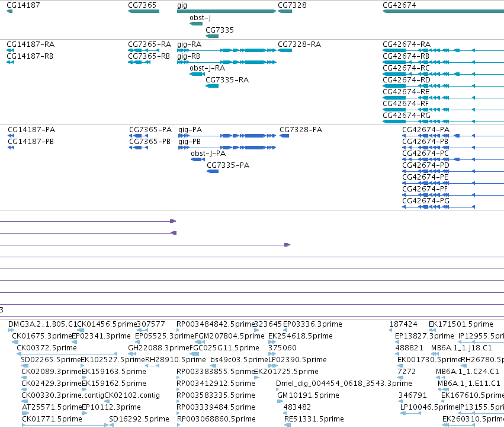This screenshot has width=504, height=428.
Task: Click the teal CG42674 gene bar
Action: [x=443, y=11]
